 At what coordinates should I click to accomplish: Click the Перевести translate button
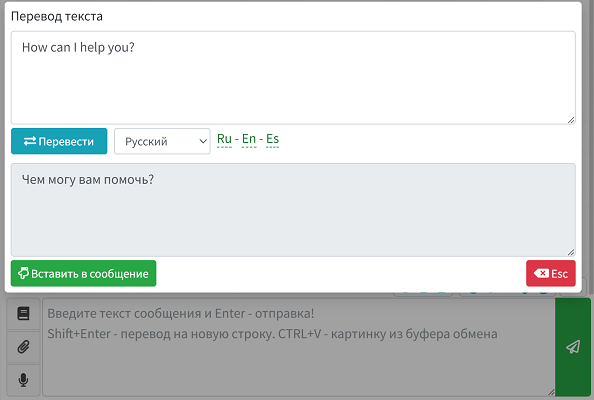click(59, 141)
